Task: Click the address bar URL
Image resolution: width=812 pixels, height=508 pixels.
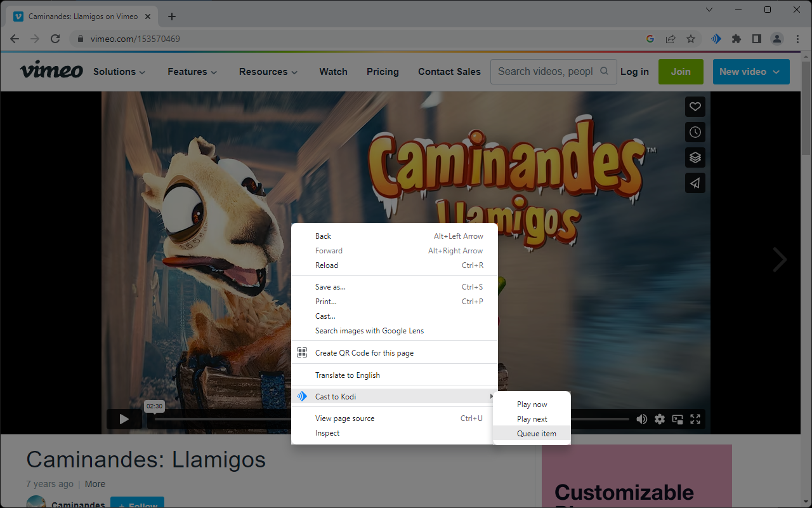Action: point(135,39)
